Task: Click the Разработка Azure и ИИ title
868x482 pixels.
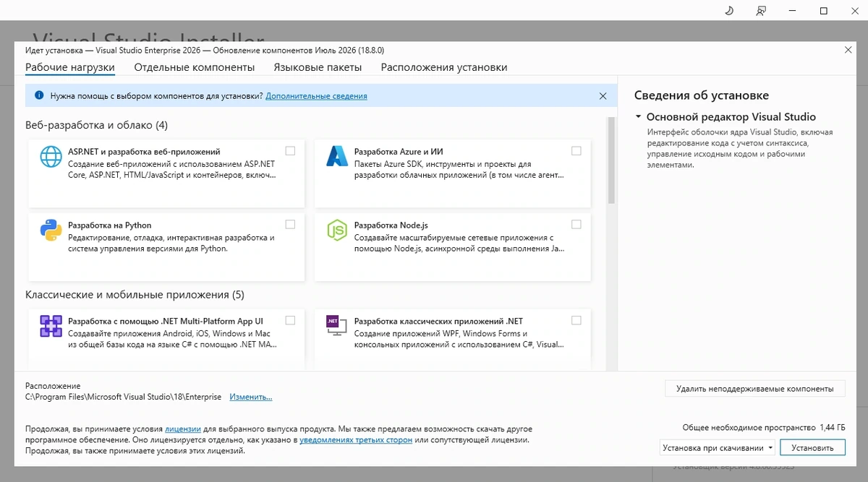Action: (399, 152)
